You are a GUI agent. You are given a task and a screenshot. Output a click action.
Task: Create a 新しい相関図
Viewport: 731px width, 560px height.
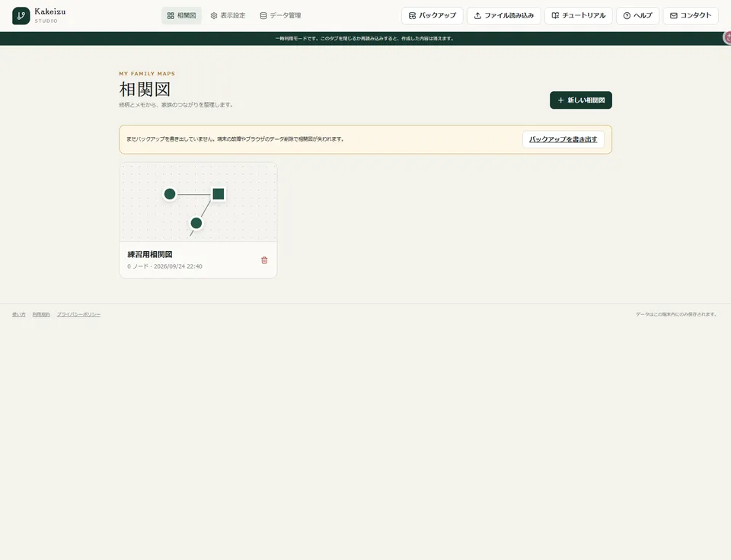tap(581, 100)
